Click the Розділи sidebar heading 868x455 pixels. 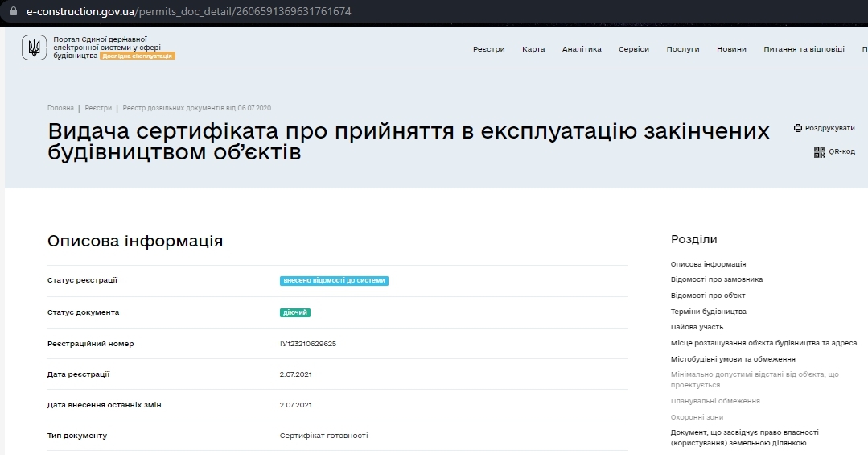coord(693,239)
